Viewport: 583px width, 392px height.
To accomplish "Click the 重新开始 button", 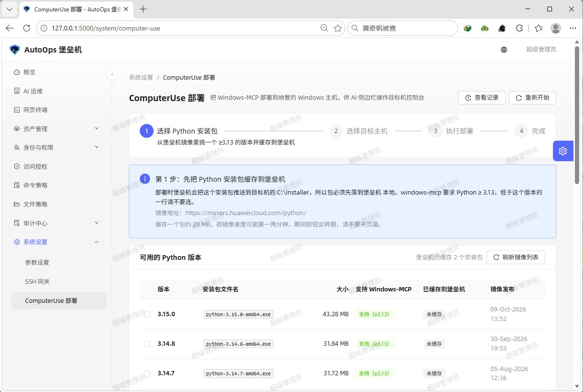I will pos(532,98).
